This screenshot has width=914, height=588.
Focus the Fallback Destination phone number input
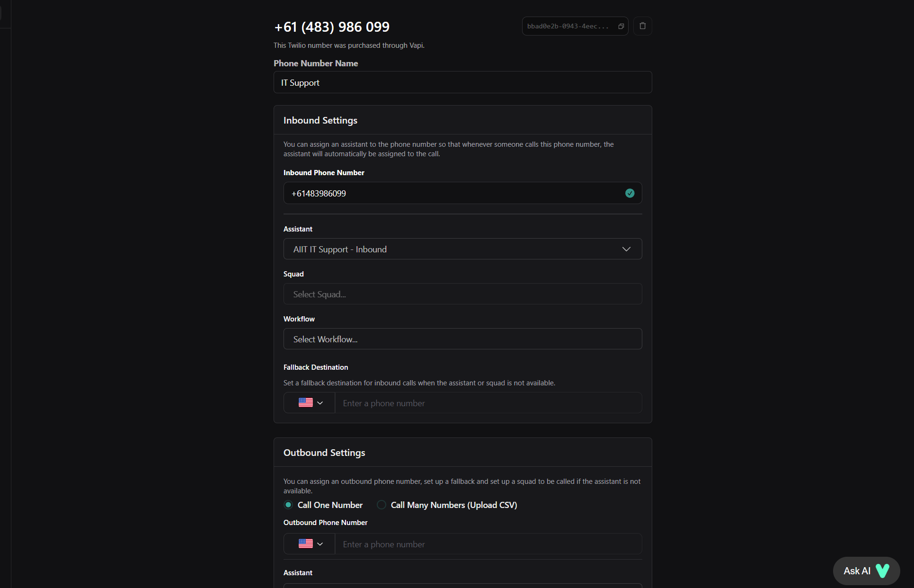point(488,403)
